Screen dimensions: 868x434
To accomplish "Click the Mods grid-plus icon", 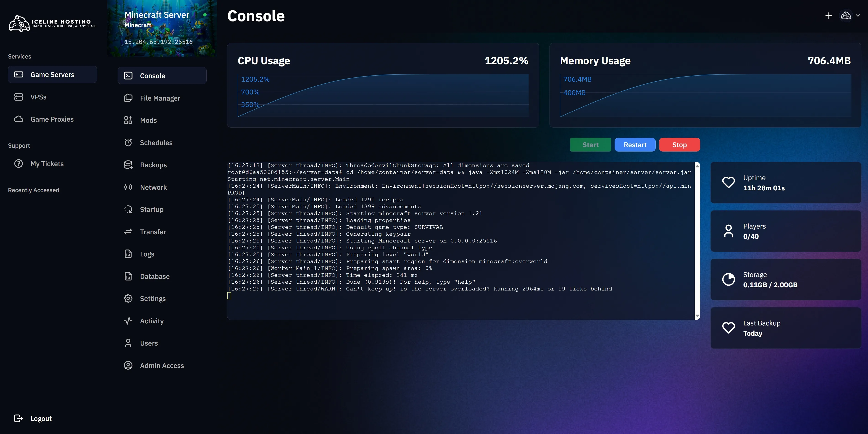I will tap(128, 120).
